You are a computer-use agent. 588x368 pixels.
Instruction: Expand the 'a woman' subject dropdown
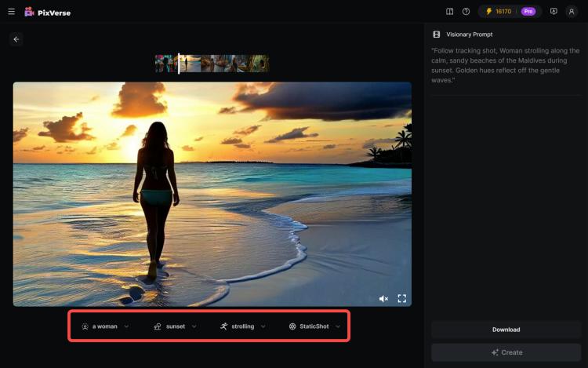pos(105,326)
